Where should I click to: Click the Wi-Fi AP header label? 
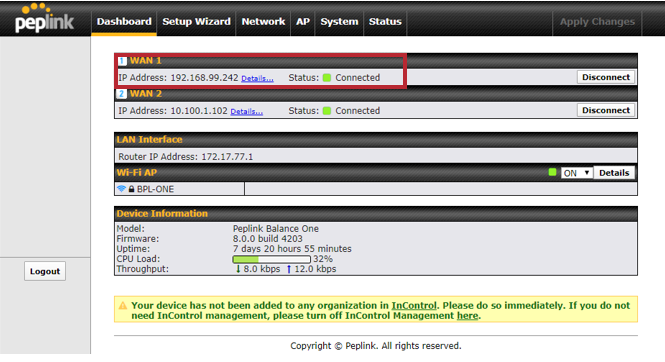[137, 173]
